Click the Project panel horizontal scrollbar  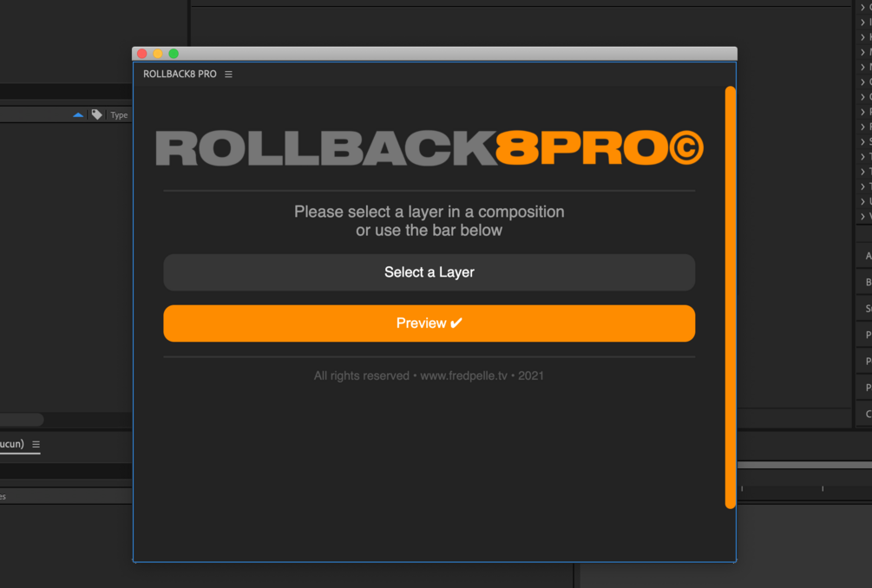pyautogui.click(x=21, y=419)
